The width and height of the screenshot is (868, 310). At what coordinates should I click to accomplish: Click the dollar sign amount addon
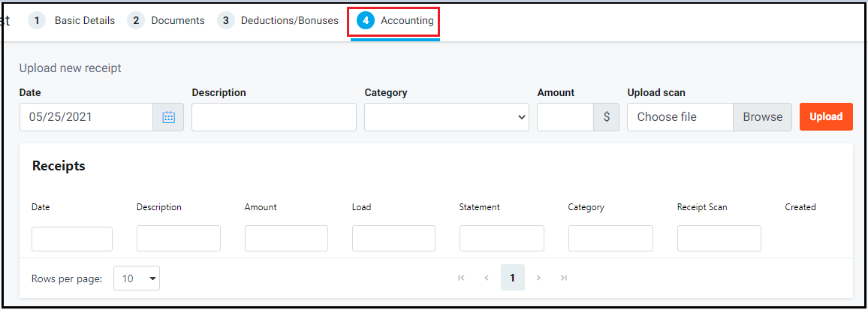[607, 117]
